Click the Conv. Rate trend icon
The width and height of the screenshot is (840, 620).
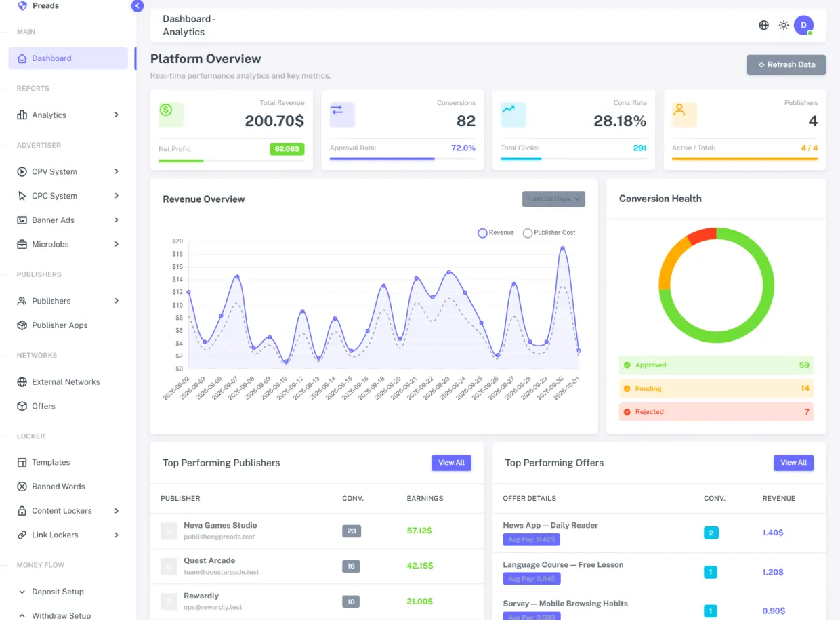point(508,109)
